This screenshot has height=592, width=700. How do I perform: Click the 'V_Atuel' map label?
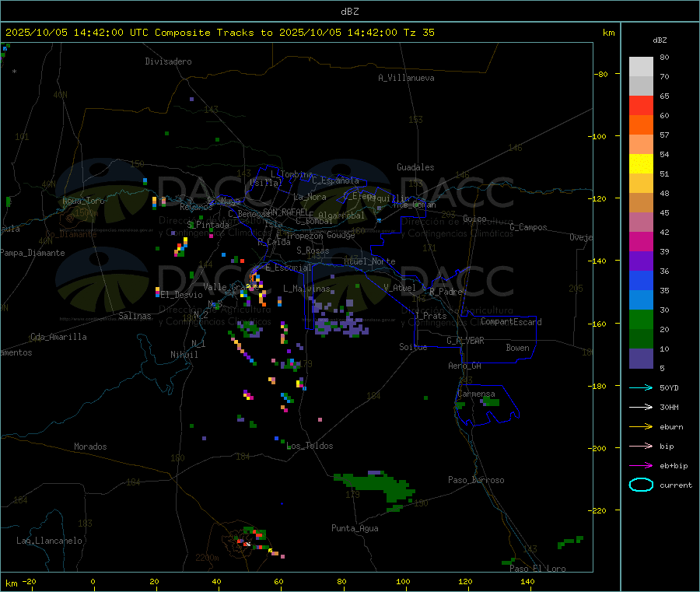point(400,288)
